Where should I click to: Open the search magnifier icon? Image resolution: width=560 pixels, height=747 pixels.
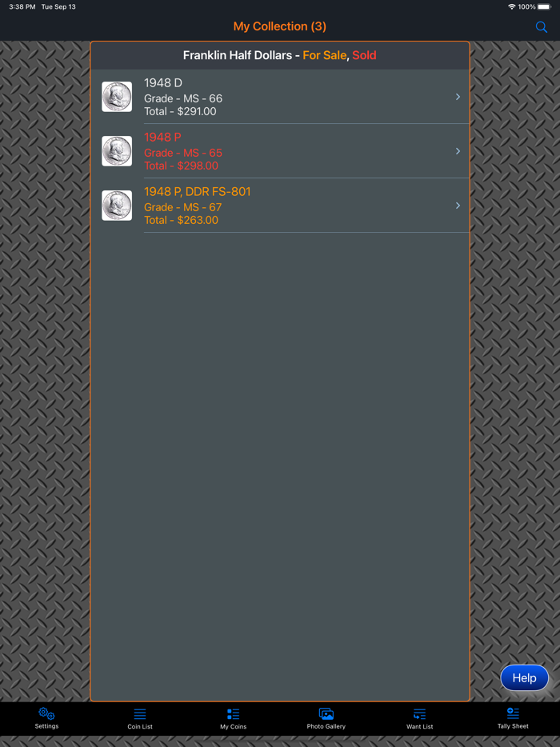coord(542,26)
